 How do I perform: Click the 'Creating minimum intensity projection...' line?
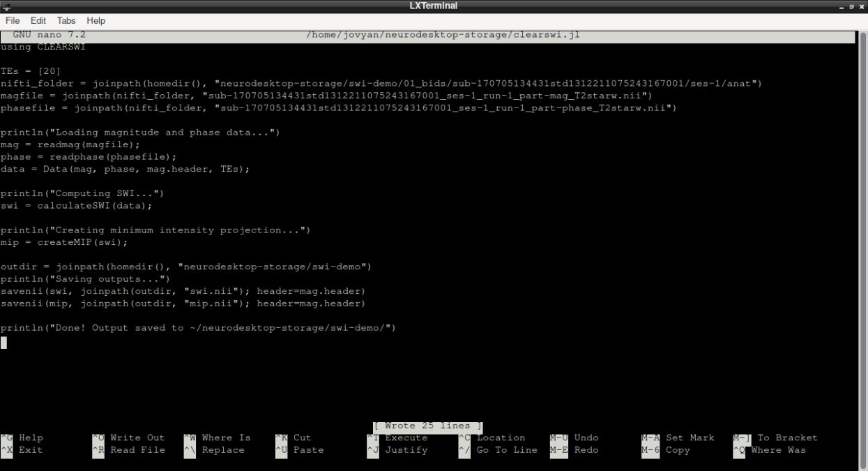(155, 230)
